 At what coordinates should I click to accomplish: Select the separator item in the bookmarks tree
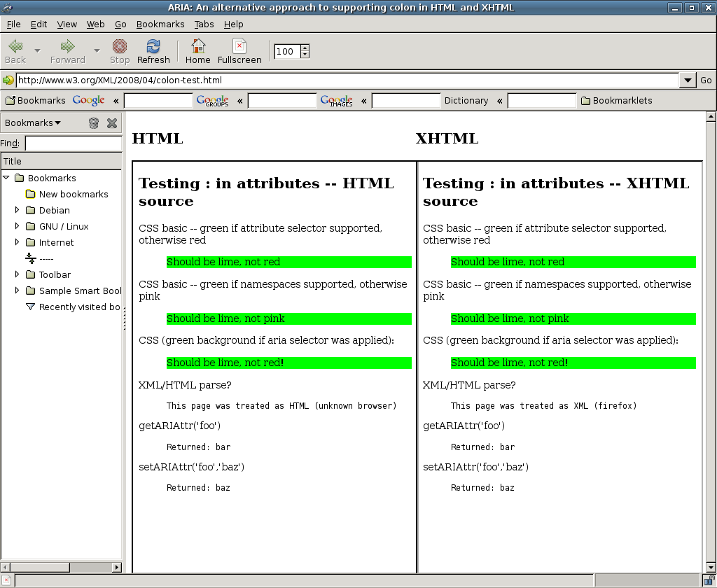pos(40,259)
